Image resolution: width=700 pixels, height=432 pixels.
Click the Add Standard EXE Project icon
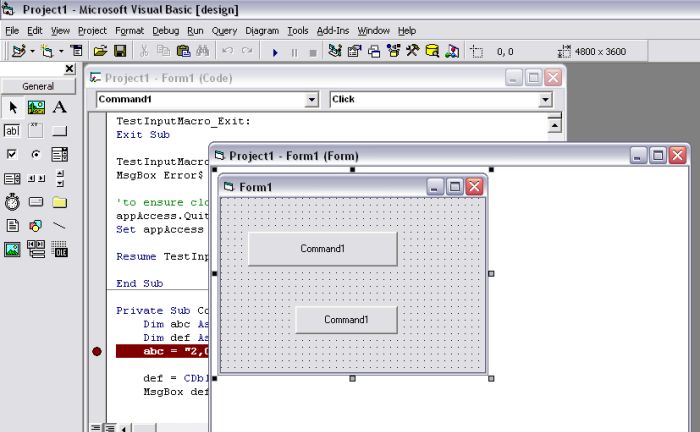click(x=18, y=51)
